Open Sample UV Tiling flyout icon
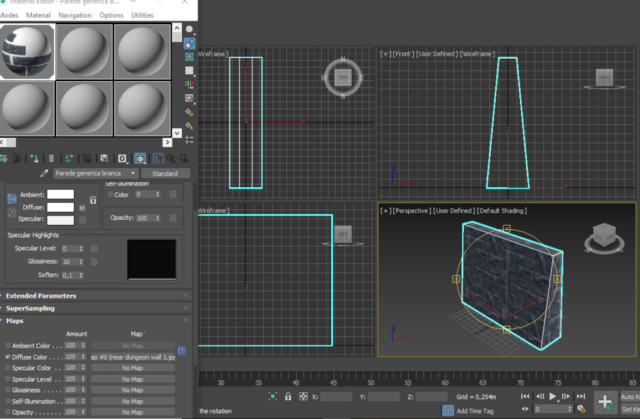Image resolution: width=640 pixels, height=419 pixels. click(x=189, y=71)
